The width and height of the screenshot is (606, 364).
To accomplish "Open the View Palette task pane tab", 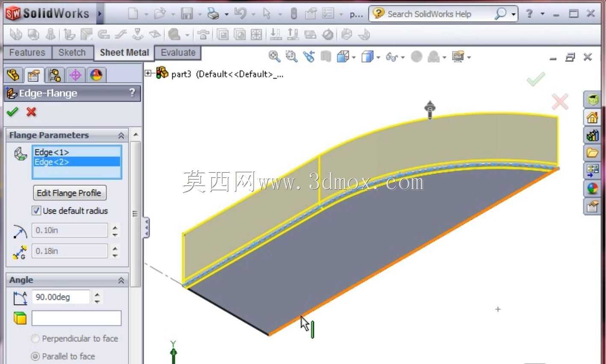I will coord(592,170).
